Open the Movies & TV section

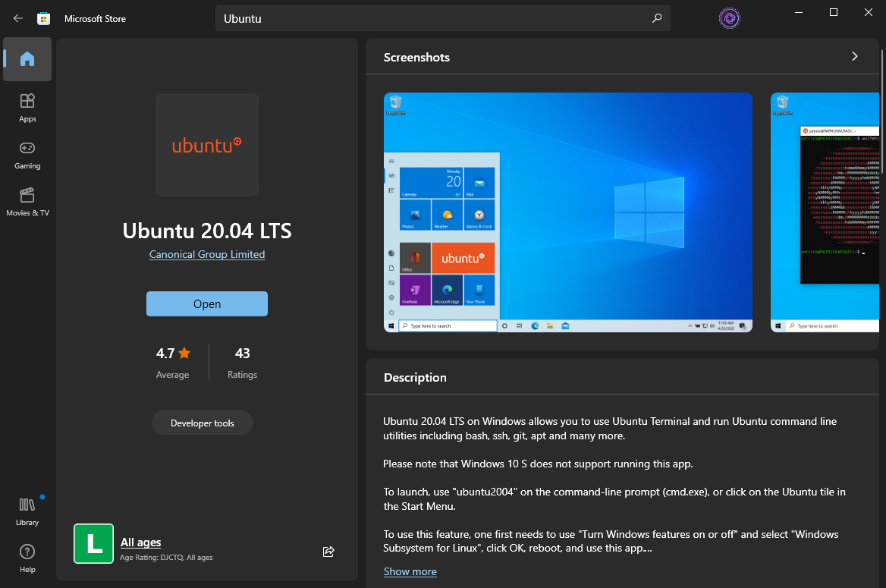click(27, 203)
